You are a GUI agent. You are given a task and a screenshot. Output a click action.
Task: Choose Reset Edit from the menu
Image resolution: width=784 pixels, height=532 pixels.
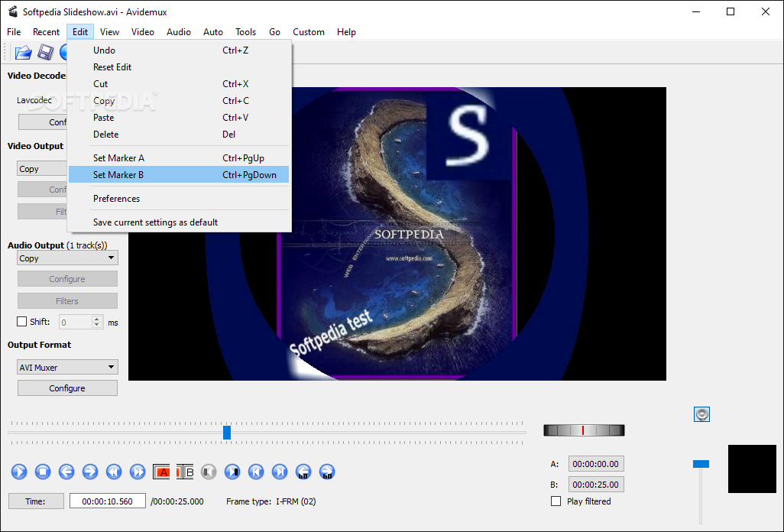(x=179, y=67)
